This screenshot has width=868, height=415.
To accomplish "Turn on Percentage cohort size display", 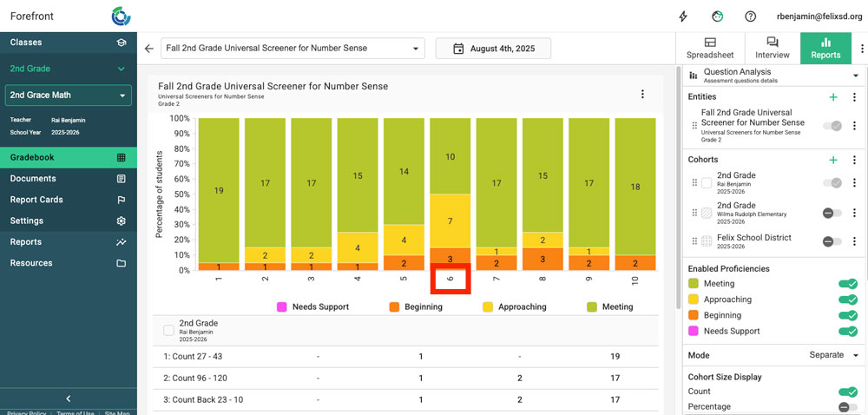I will pyautogui.click(x=847, y=406).
